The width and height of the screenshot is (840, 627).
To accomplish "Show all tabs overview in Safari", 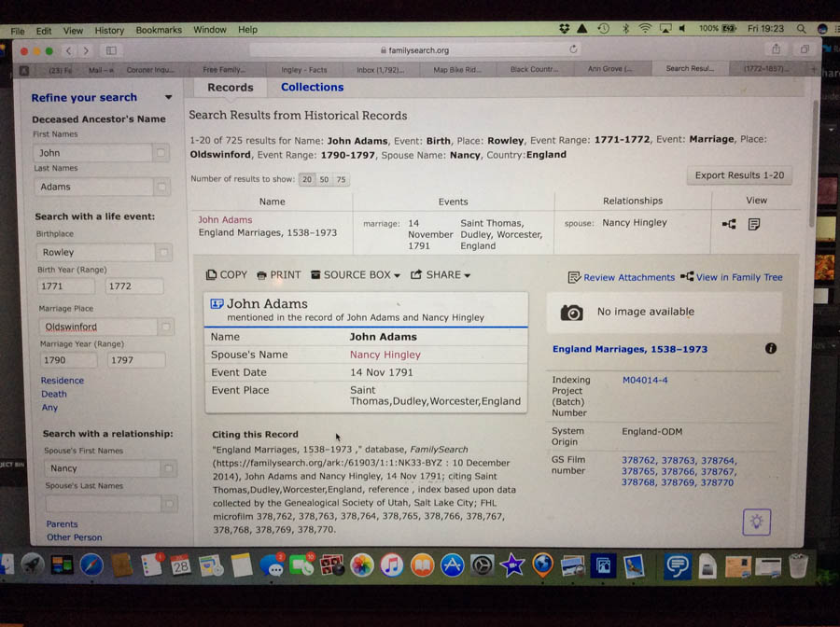I will pyautogui.click(x=805, y=49).
